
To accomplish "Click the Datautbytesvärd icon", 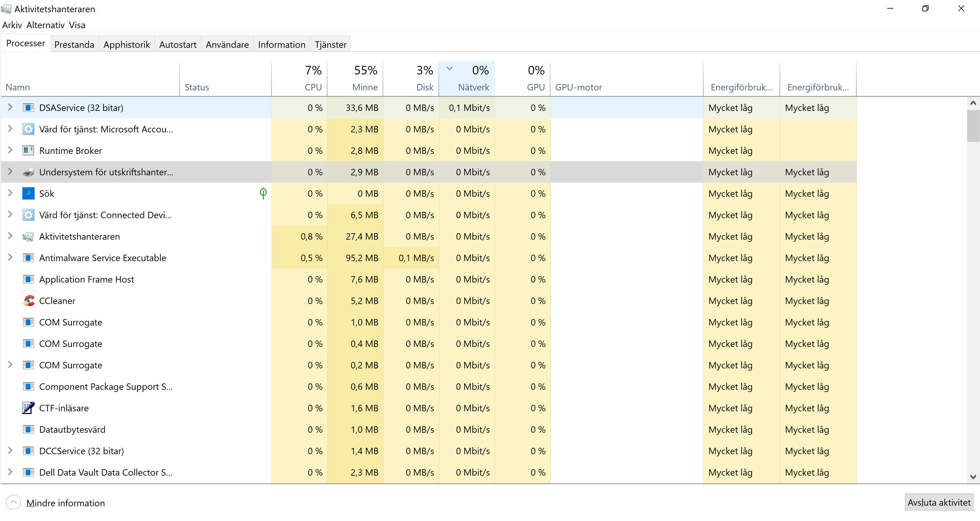I will pyautogui.click(x=28, y=430).
